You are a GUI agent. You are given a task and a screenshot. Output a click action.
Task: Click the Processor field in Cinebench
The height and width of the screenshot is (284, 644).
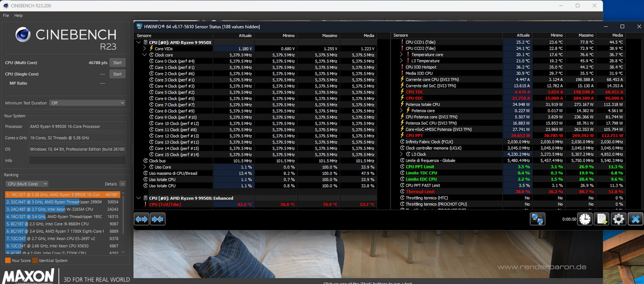click(77, 126)
